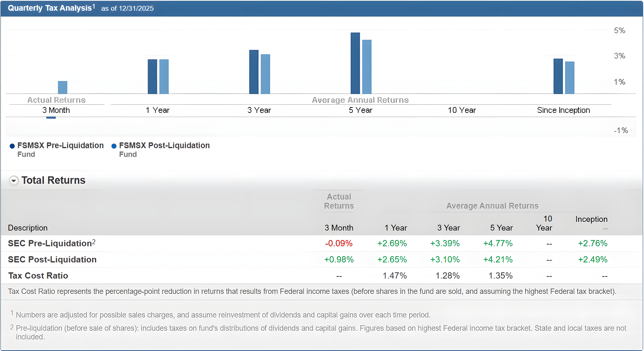644x351 pixels.
Task: Click the Total Returns heading
Action: 53,180
